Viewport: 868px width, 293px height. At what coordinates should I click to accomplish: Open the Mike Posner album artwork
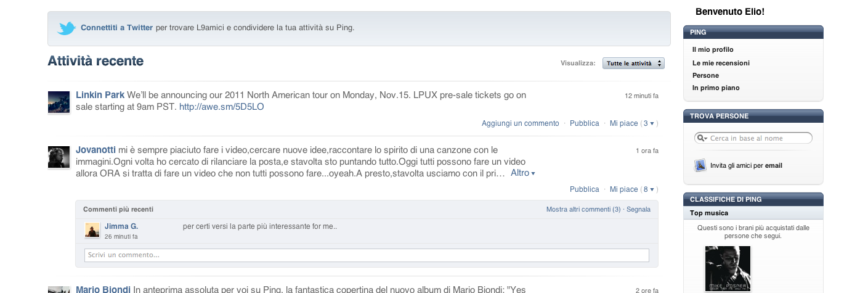coord(728,268)
